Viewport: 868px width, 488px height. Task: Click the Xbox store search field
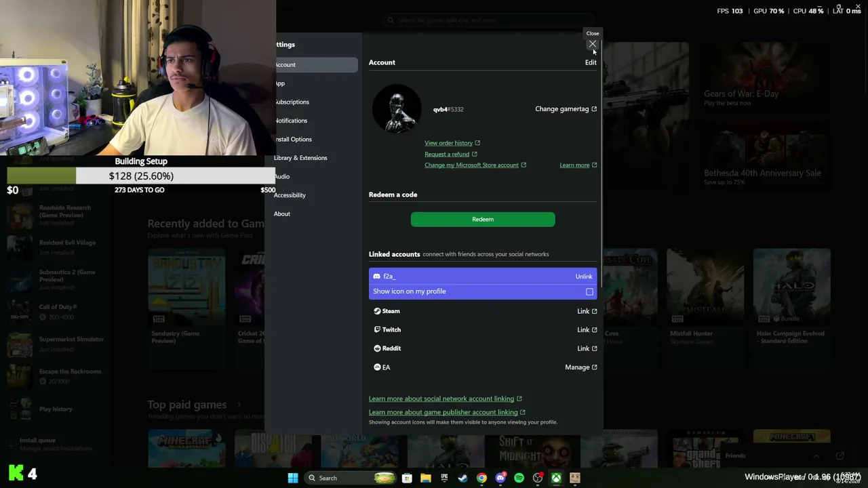(x=488, y=20)
